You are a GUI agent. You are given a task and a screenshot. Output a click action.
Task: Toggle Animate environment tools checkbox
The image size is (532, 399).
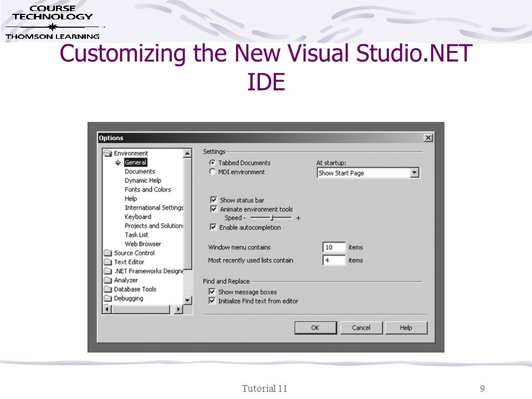click(213, 209)
